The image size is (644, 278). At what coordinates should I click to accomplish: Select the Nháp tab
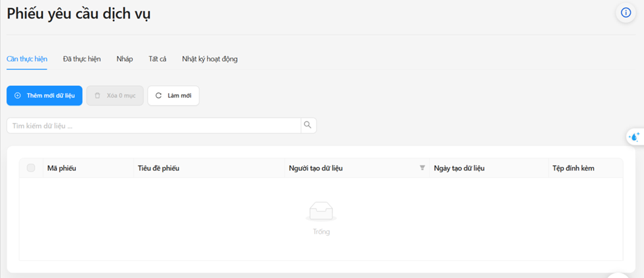coord(125,59)
